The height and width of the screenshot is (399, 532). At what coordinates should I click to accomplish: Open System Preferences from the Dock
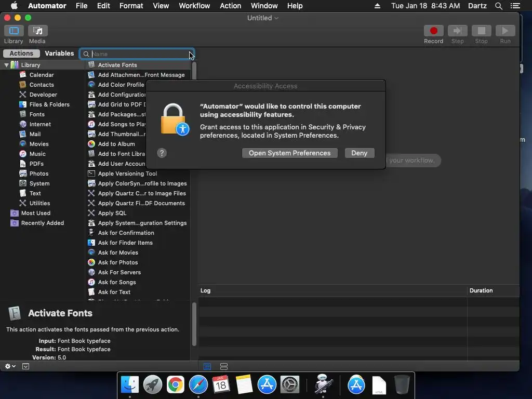click(x=290, y=385)
